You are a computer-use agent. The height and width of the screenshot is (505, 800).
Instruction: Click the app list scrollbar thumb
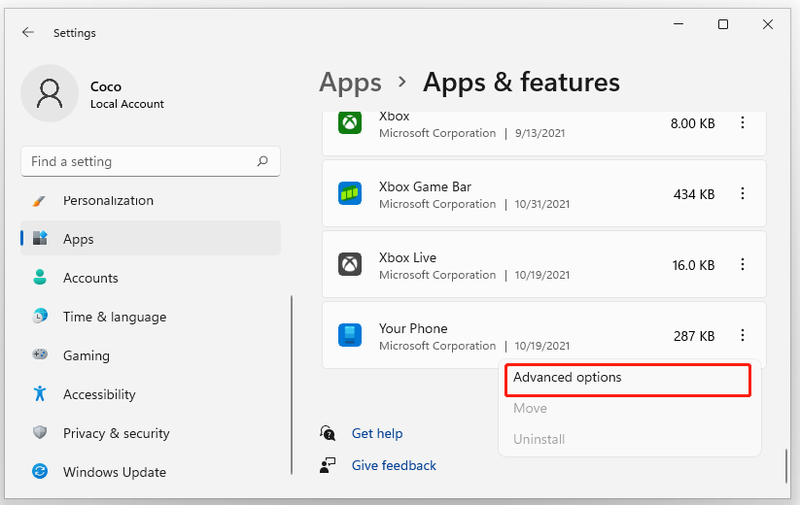point(786,465)
